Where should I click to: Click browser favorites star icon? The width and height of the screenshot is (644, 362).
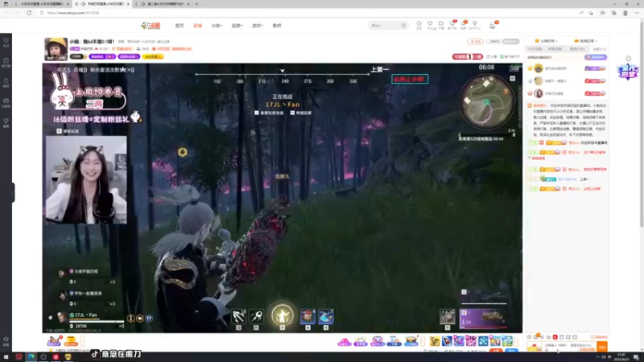602,13
